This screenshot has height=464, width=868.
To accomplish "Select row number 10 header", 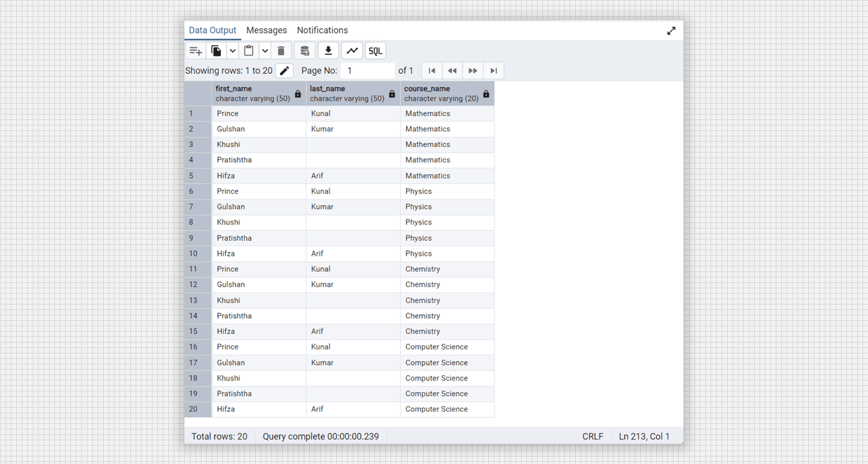I will click(198, 254).
